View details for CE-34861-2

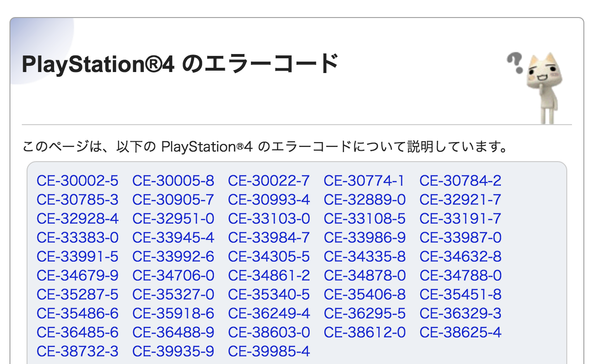coord(269,275)
